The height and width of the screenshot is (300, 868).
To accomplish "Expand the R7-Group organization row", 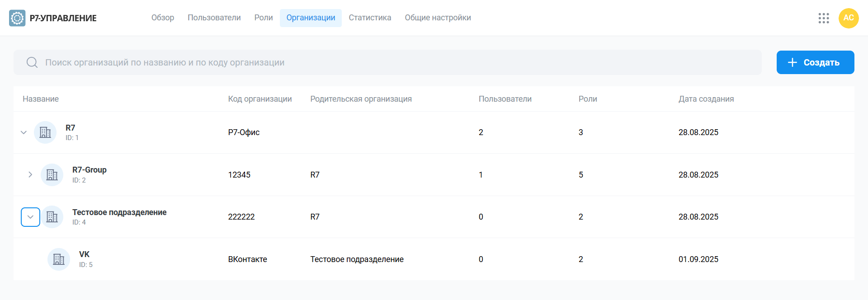I will (30, 174).
